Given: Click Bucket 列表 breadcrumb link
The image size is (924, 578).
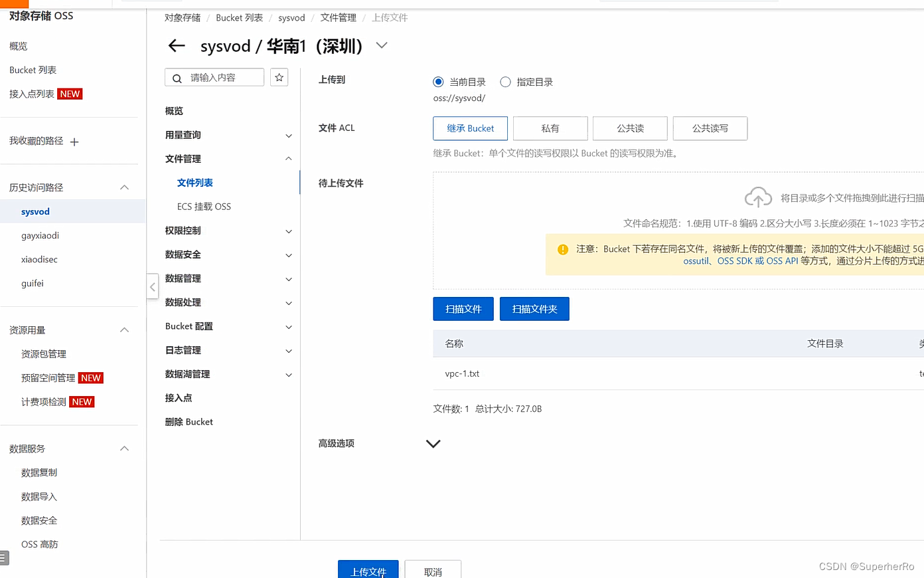Looking at the screenshot, I should tap(239, 18).
